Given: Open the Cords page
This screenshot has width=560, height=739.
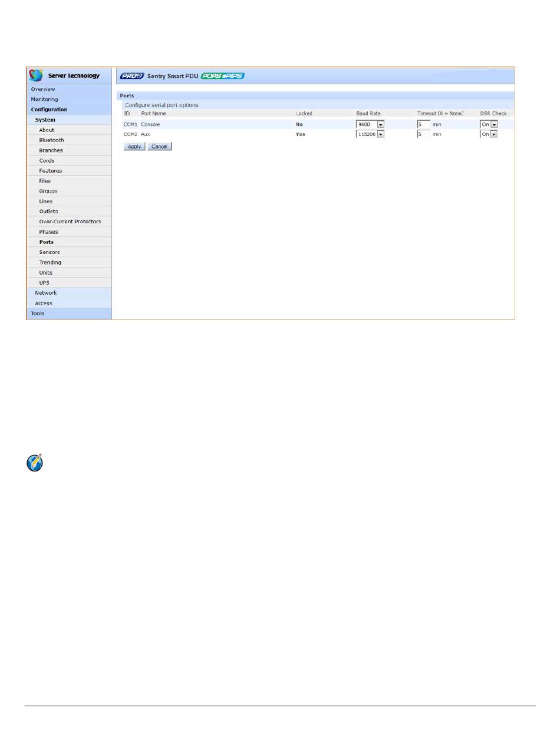Looking at the screenshot, I should pyautogui.click(x=69, y=160).
